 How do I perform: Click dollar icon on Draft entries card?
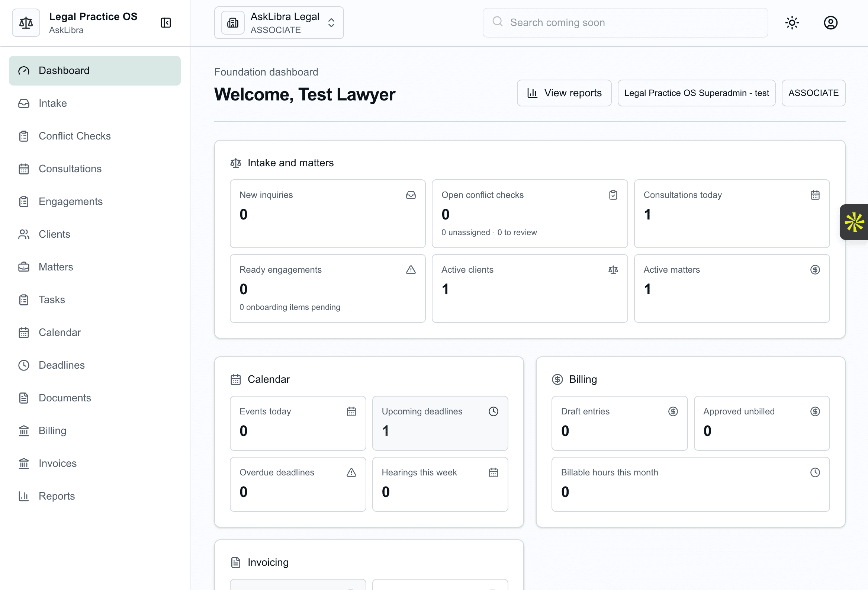pos(673,411)
